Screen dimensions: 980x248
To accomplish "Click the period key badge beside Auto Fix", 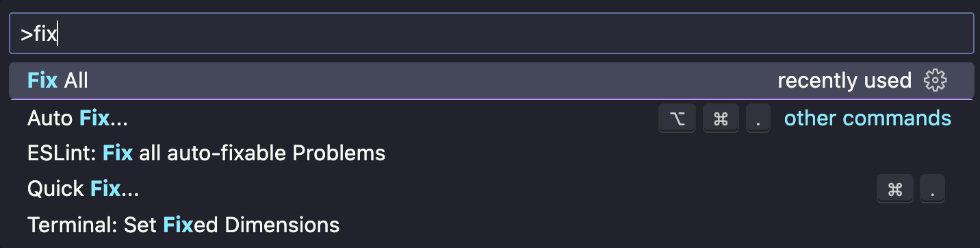I will (758, 119).
